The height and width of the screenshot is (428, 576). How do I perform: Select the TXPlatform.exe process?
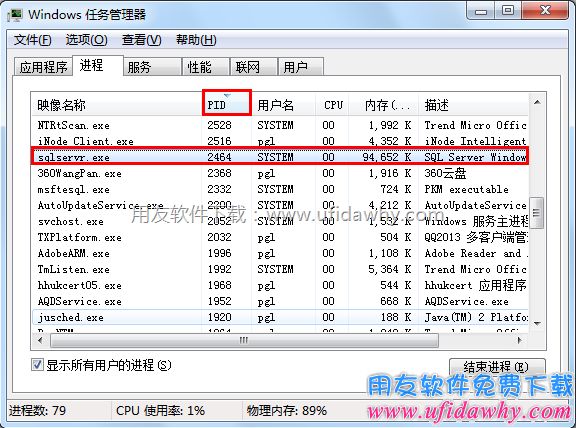pos(280,237)
